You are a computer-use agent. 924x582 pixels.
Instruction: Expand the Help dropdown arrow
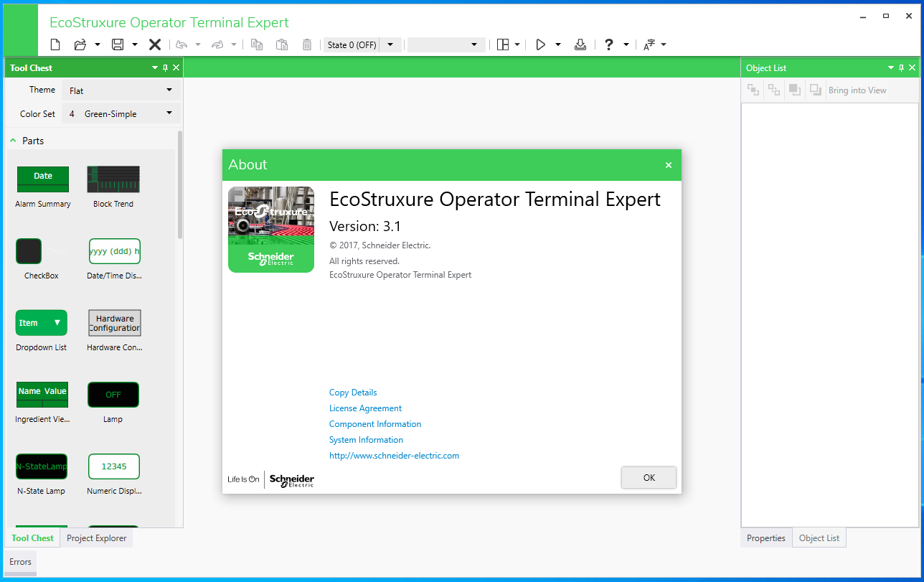[626, 44]
